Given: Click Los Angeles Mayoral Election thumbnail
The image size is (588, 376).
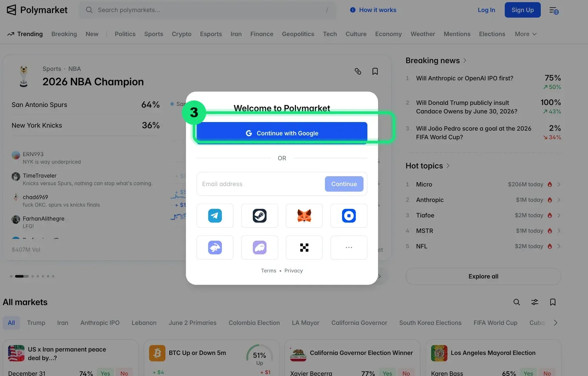Looking at the screenshot, I should (x=439, y=353).
